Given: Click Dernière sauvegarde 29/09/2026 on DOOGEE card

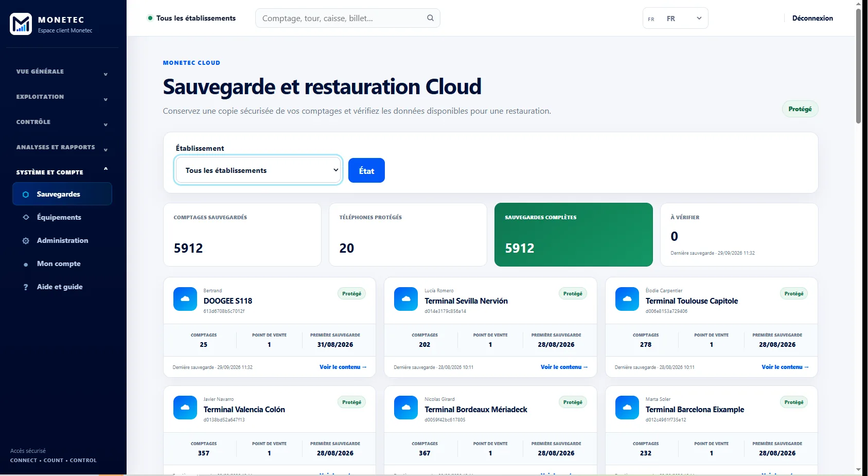Looking at the screenshot, I should [x=212, y=367].
